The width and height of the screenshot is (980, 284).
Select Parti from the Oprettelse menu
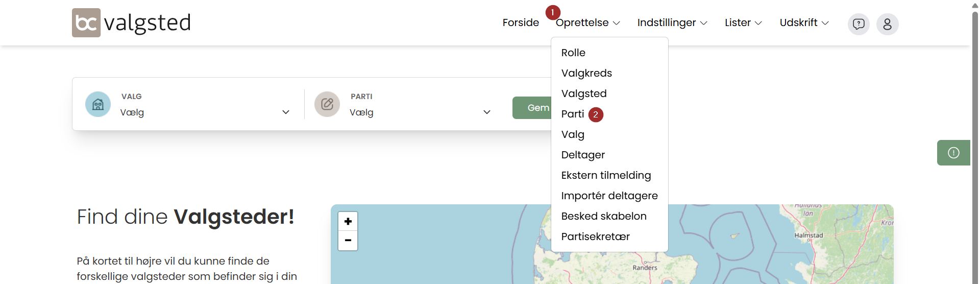[x=573, y=114]
